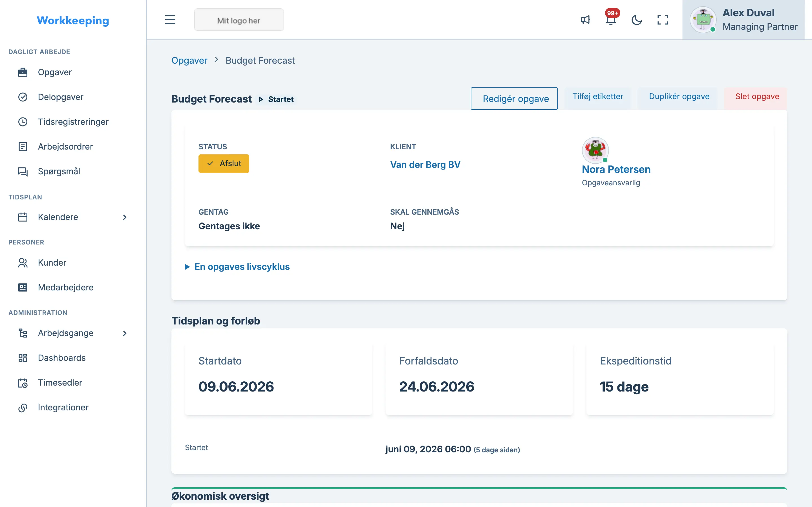Screen dimensions: 812x507
Task: Click the Tidsregistreringer clock icon
Action: tap(23, 122)
